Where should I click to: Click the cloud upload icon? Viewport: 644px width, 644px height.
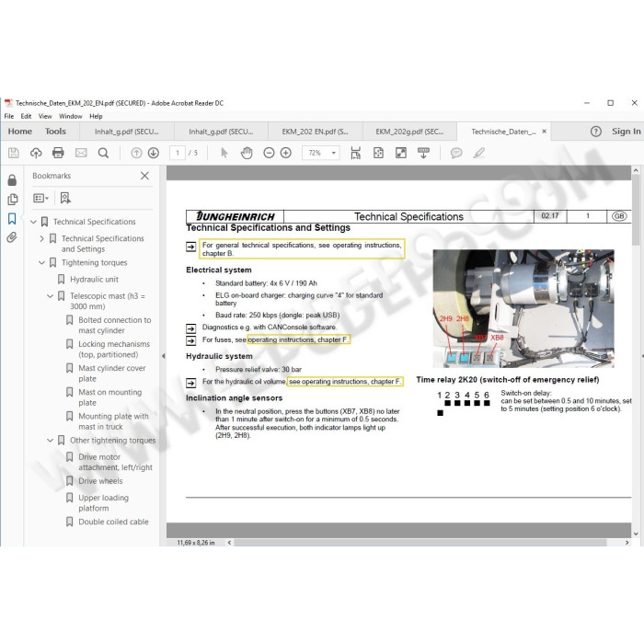(36, 154)
